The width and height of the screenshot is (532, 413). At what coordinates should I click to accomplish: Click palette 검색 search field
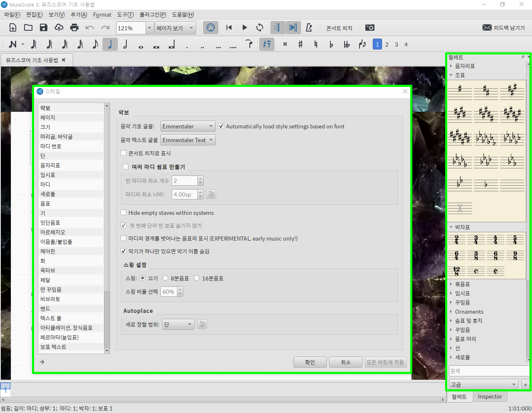click(x=489, y=371)
